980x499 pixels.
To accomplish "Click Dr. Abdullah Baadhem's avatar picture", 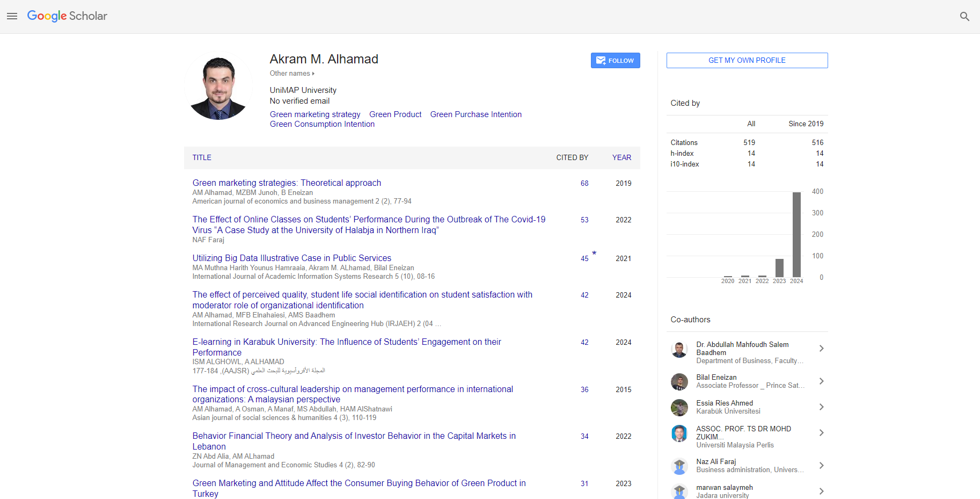I will click(679, 350).
